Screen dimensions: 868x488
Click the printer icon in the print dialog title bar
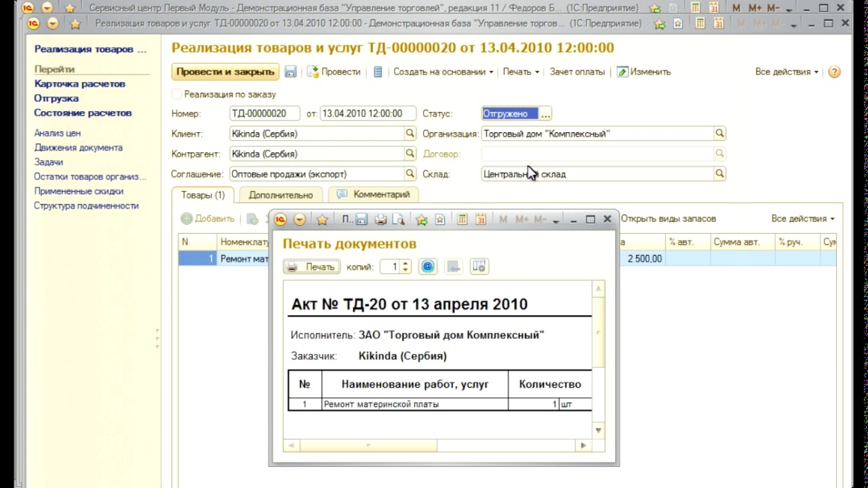380,220
